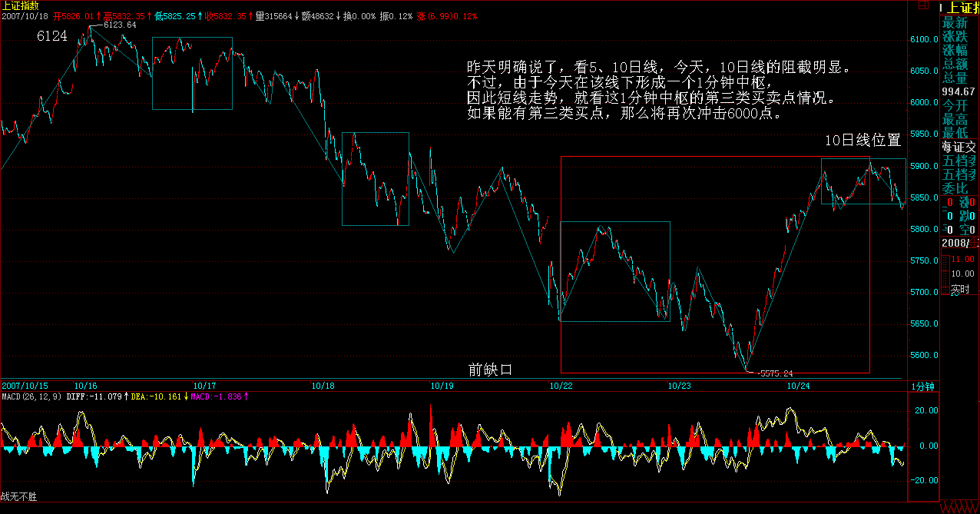
Task: Click the small red icon above the price axis
Action: [x=925, y=5]
